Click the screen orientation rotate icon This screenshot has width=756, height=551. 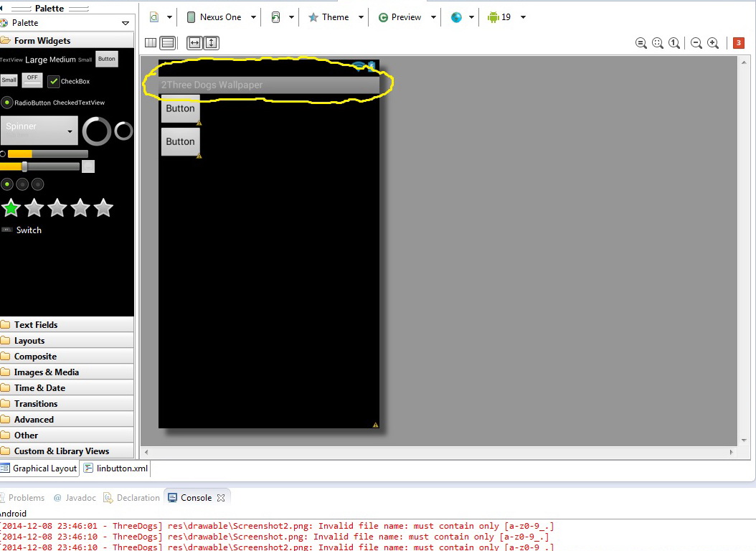(275, 17)
